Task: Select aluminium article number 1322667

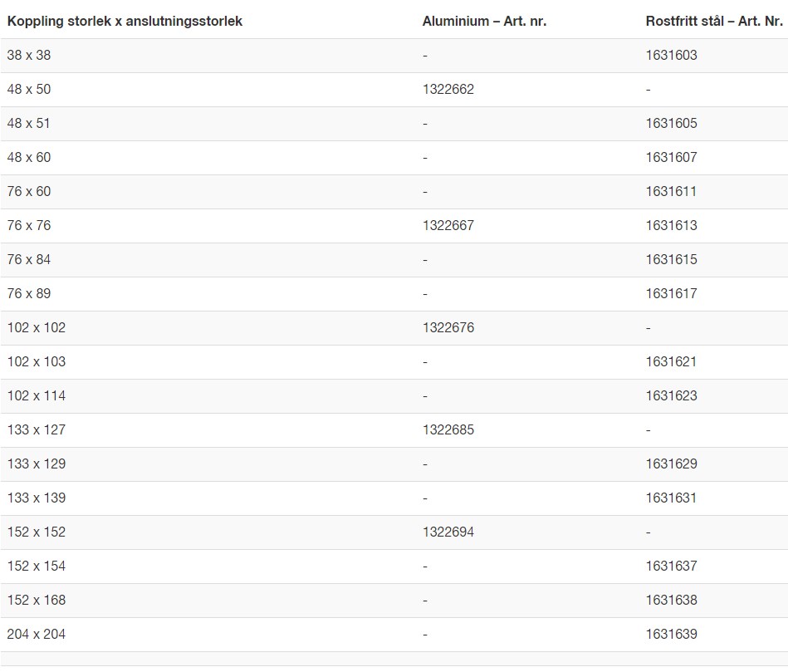Action: [448, 226]
